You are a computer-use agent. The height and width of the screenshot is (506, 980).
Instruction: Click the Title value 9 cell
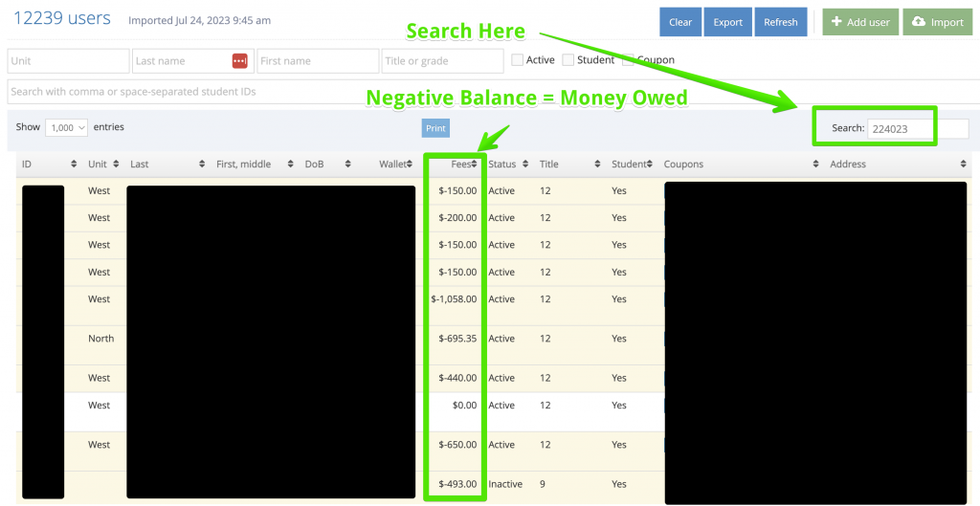click(543, 484)
